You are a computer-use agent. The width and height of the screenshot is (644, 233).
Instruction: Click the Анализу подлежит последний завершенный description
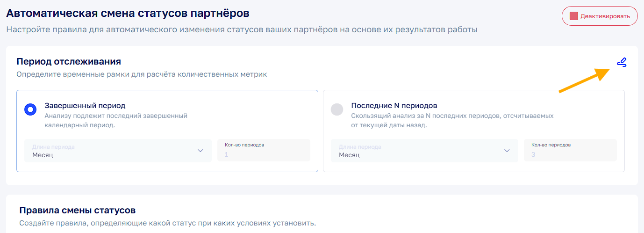[x=116, y=120]
